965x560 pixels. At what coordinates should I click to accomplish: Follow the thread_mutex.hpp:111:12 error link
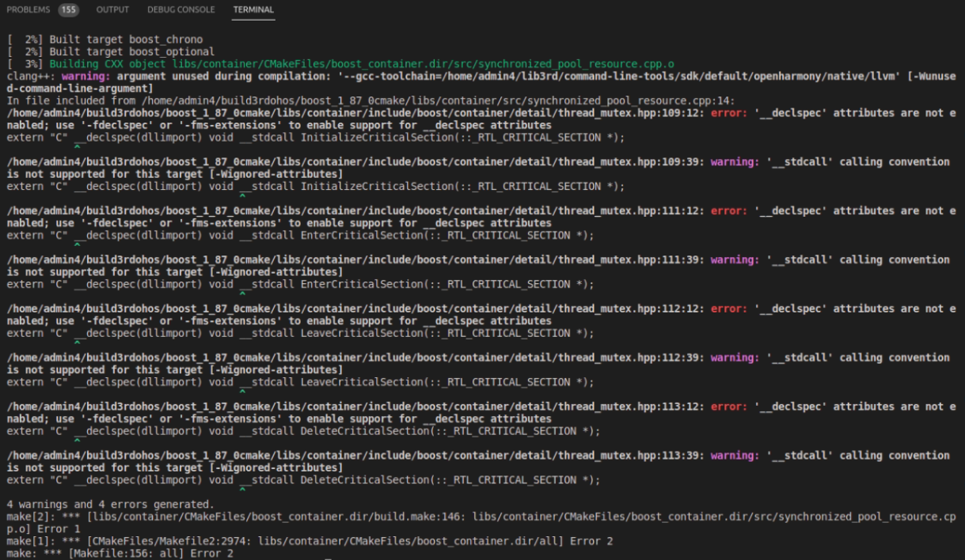point(355,211)
